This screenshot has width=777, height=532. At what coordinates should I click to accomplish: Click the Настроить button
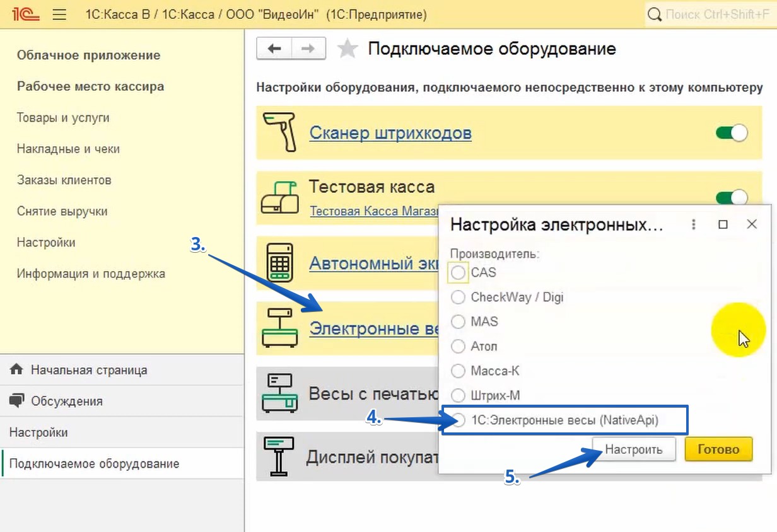point(634,449)
